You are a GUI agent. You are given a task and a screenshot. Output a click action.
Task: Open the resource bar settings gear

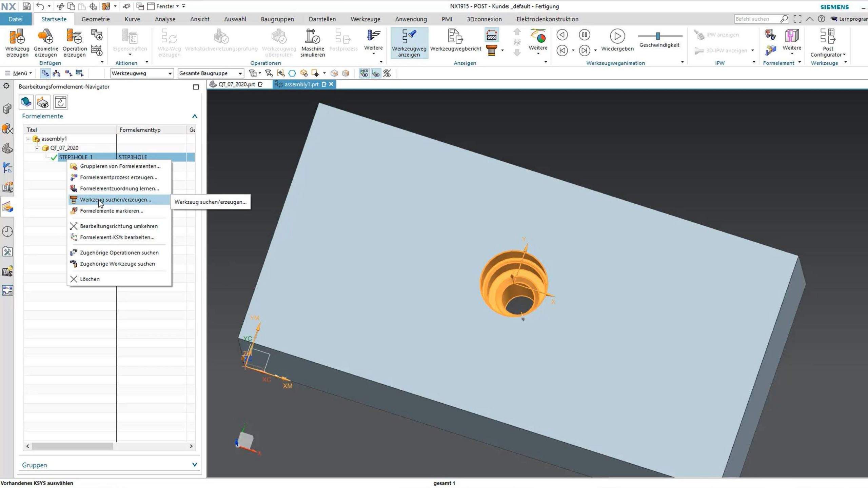6,86
